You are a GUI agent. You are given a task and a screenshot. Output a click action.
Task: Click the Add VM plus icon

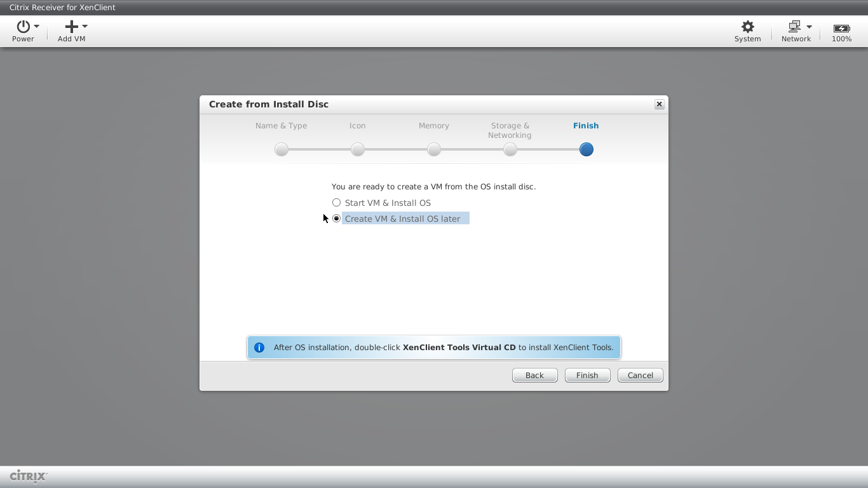pos(71,26)
